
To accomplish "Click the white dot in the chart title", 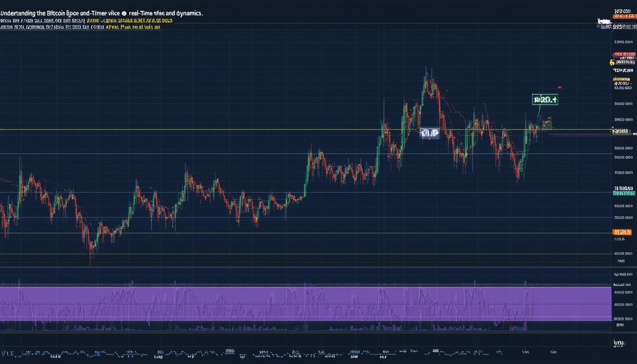I will click(124, 14).
